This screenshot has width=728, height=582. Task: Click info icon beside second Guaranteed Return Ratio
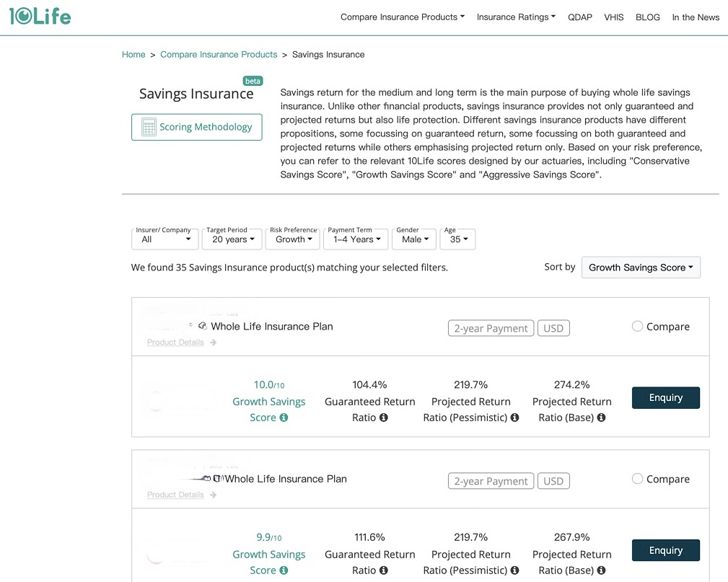click(384, 570)
